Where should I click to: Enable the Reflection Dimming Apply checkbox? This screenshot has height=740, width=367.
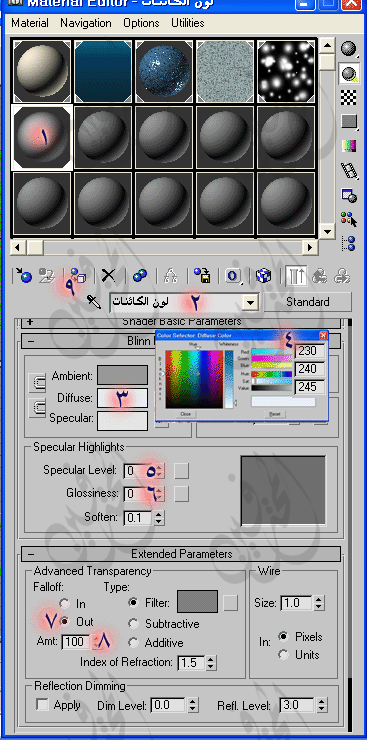click(42, 705)
